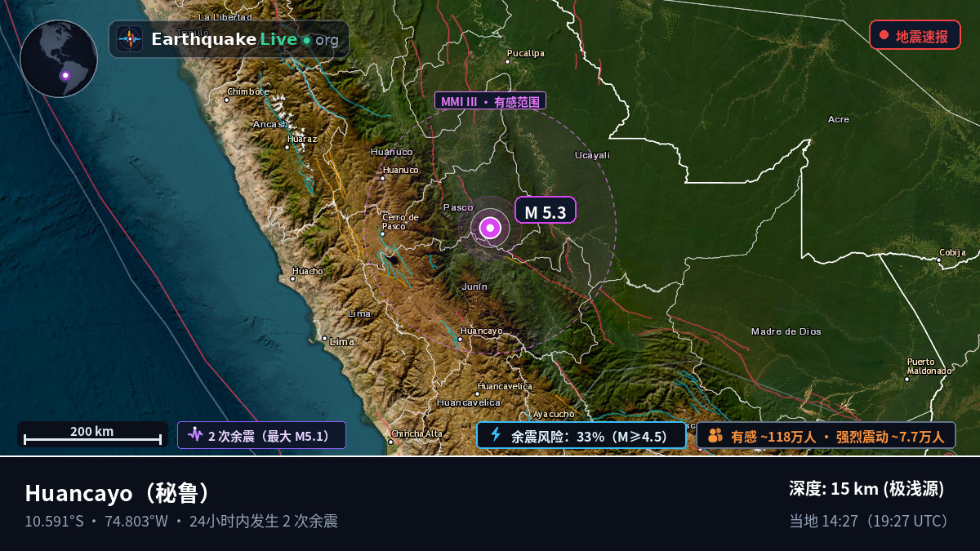Click the Huancayo（秘鲁）title
The width and height of the screenshot is (980, 551).
[118, 493]
